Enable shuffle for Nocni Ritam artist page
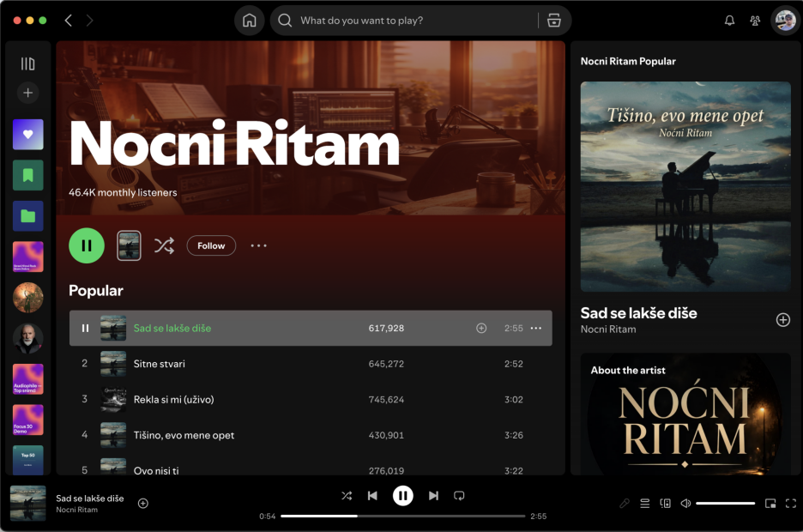The image size is (803, 532). [164, 245]
